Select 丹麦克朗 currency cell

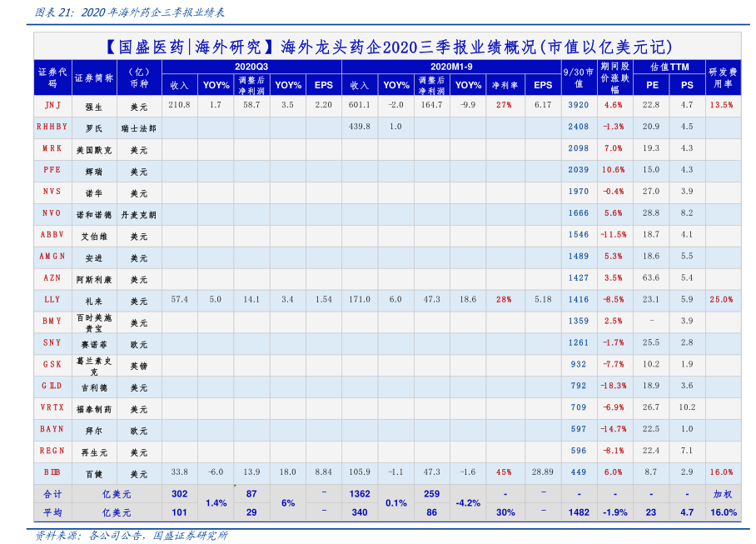point(139,215)
